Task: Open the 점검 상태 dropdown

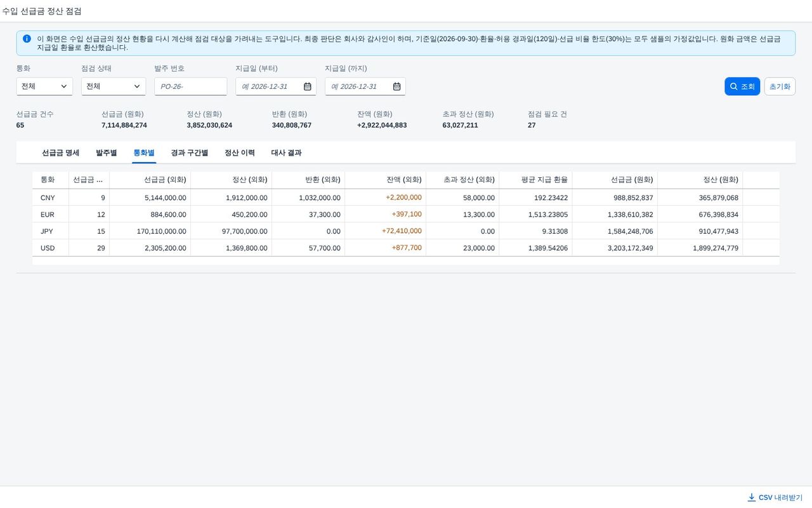Action: (x=114, y=86)
